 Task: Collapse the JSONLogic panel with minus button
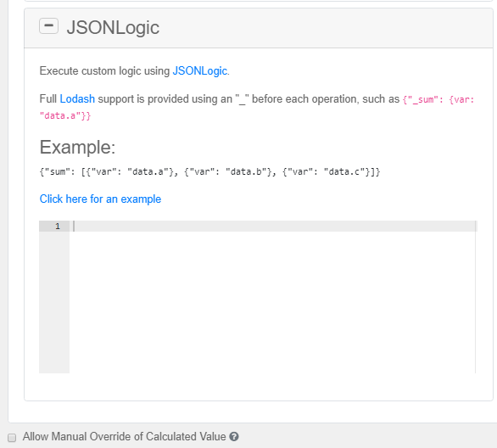[48, 26]
